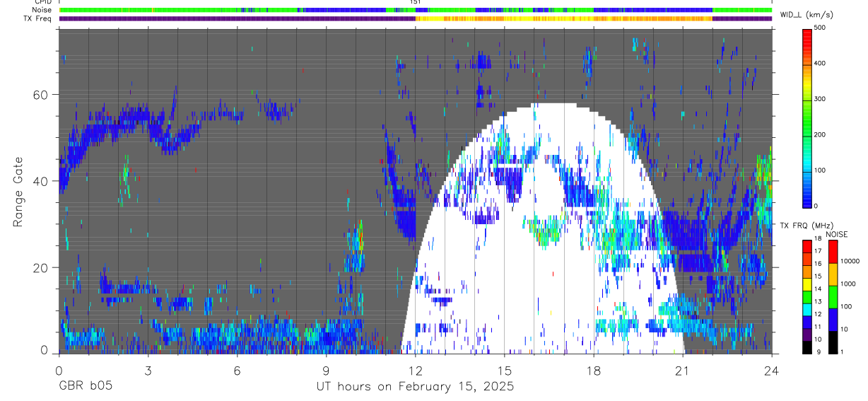868x401 pixels.
Task: Click the TX Freq status strip above the plot
Action: click(416, 18)
